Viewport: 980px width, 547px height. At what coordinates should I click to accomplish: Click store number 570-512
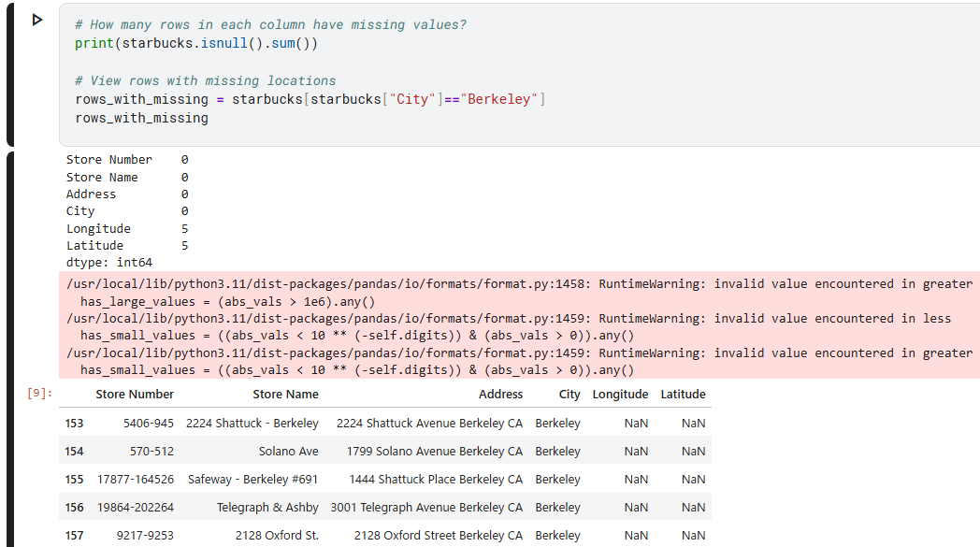click(151, 452)
